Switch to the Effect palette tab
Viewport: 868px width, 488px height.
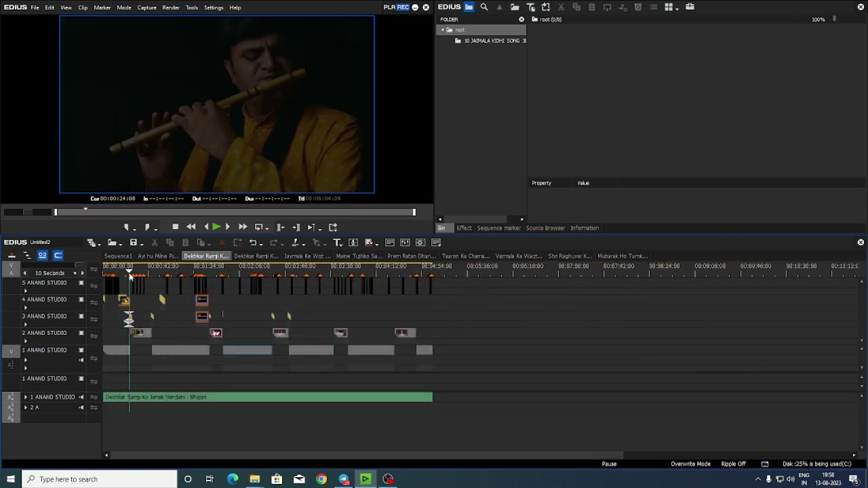(x=464, y=228)
